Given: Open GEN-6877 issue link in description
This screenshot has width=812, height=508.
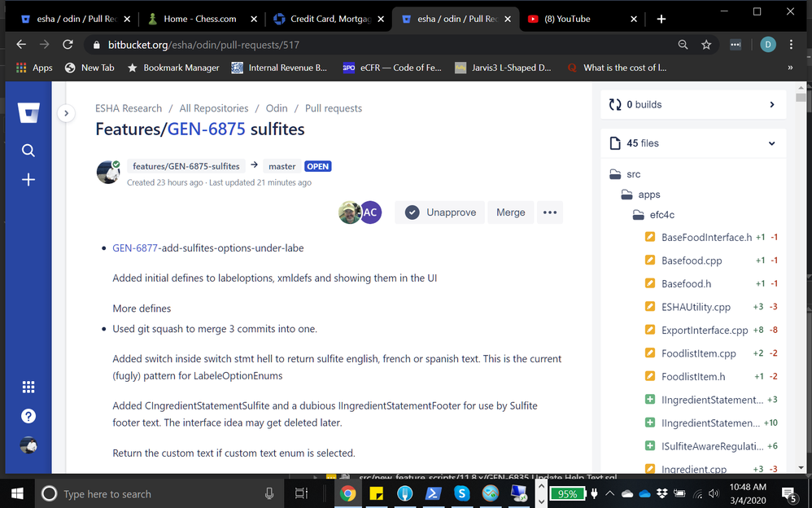Looking at the screenshot, I should click(x=134, y=247).
